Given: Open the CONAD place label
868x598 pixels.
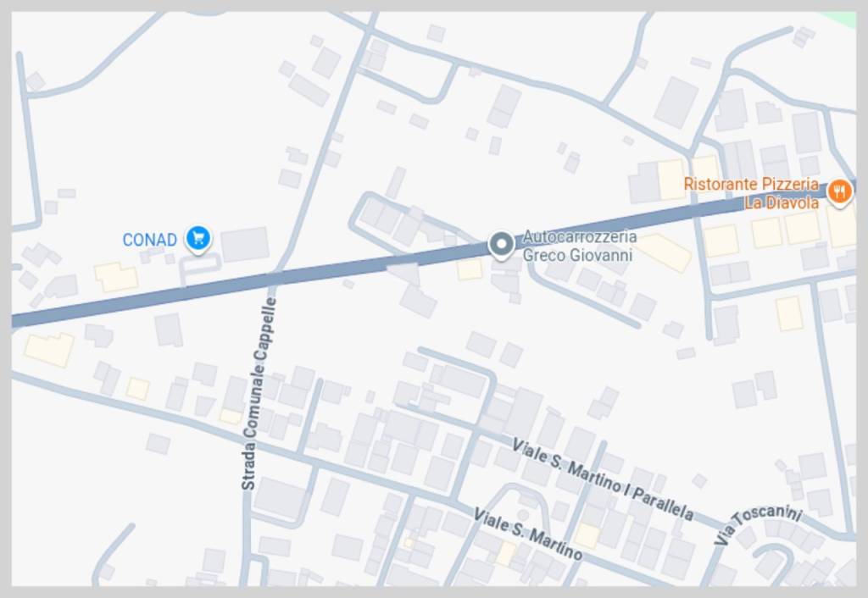Looking at the screenshot, I should (149, 240).
